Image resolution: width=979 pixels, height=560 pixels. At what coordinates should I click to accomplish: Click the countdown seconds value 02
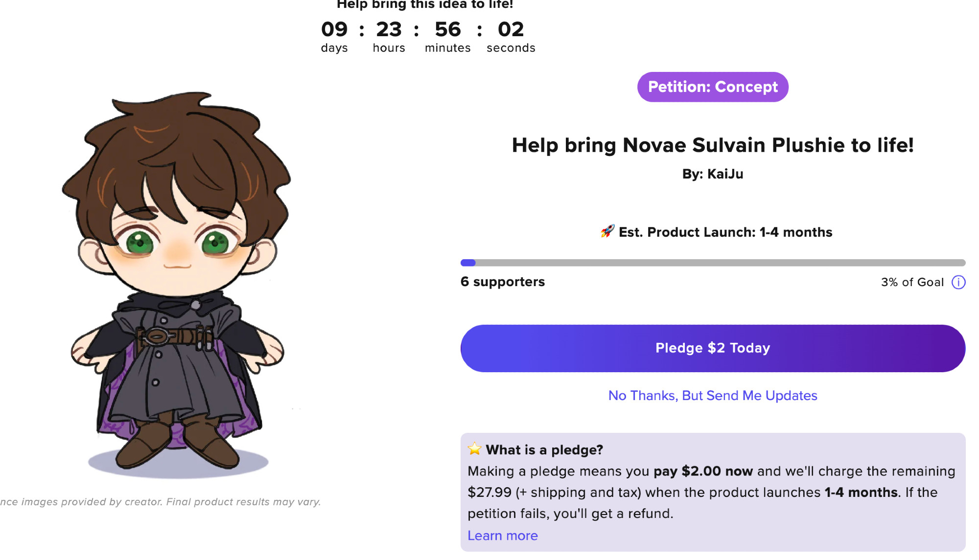tap(511, 30)
